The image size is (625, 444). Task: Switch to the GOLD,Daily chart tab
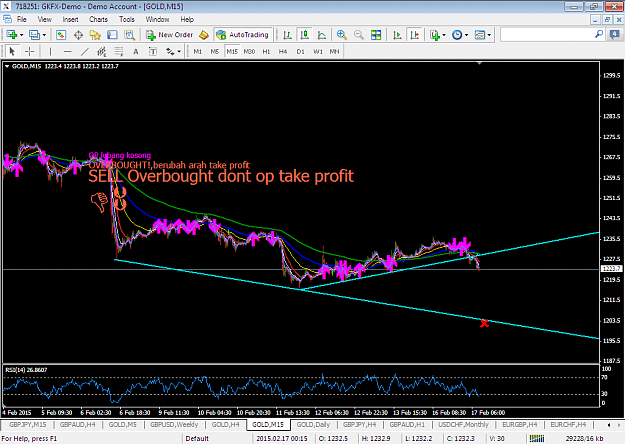[313, 424]
